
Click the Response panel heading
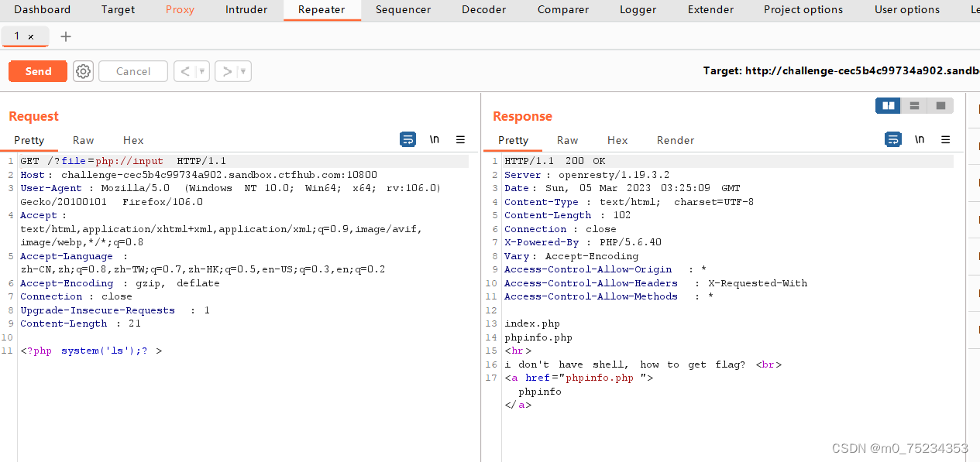(x=522, y=116)
